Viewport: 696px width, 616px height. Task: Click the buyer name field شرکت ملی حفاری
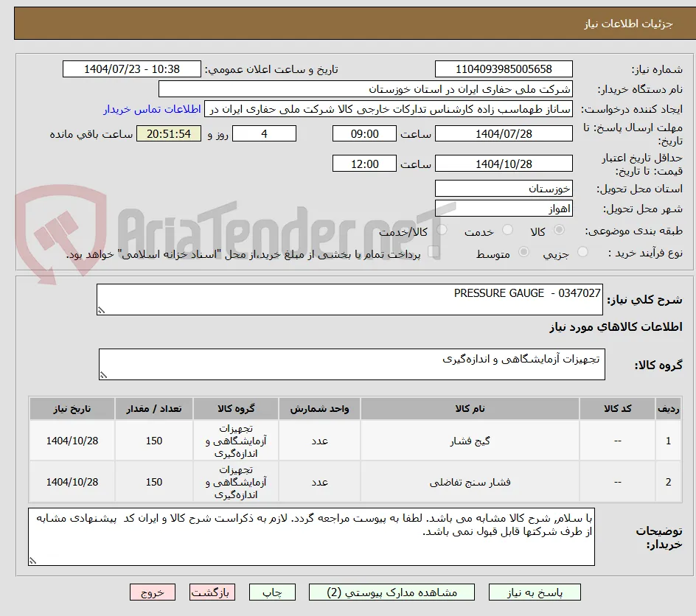click(365, 89)
